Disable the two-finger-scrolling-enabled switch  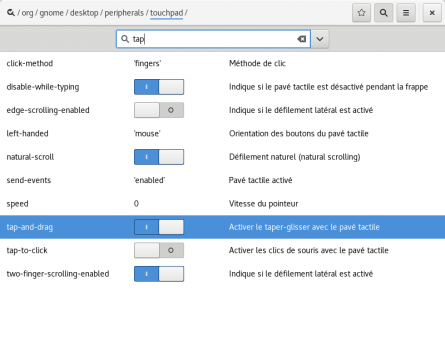159,274
